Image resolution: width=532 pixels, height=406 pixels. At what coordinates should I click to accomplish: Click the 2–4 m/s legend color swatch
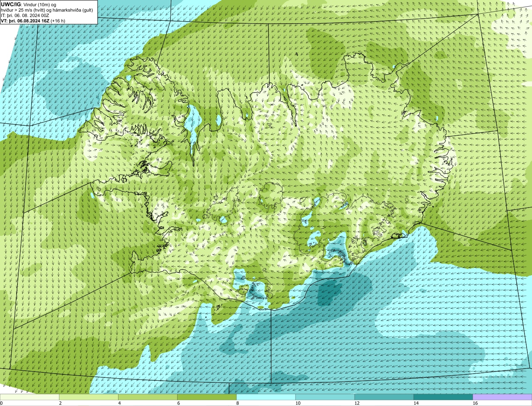click(x=89, y=397)
